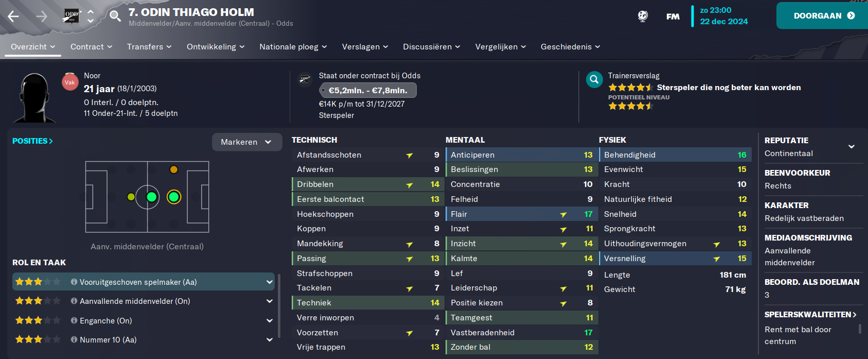
Task: Open the Posities link
Action: pos(32,141)
